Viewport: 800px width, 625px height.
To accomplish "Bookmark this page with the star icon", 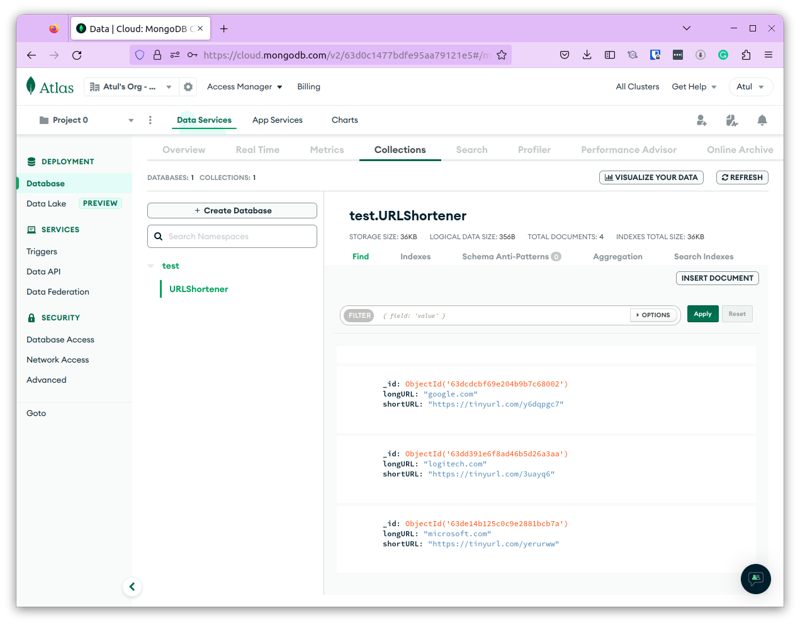I will pos(502,55).
